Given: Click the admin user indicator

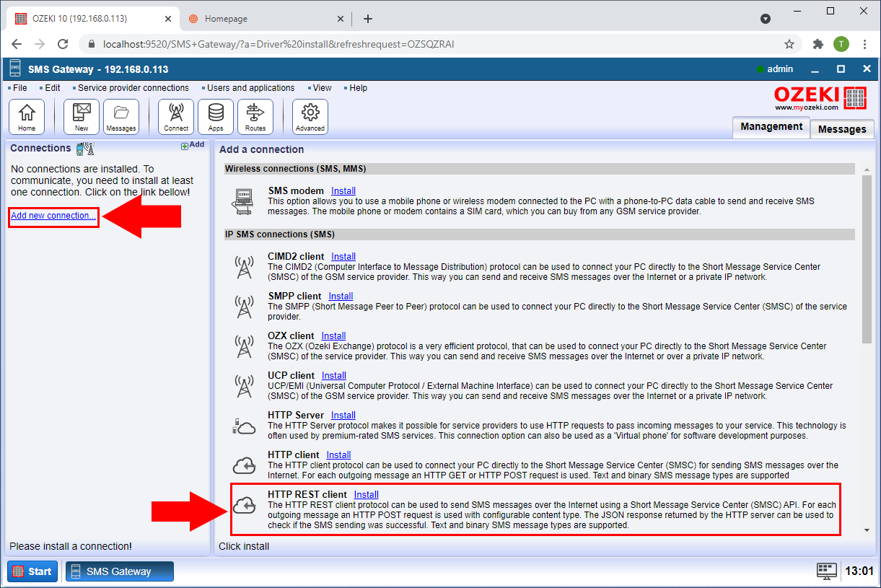Looking at the screenshot, I should pos(775,69).
